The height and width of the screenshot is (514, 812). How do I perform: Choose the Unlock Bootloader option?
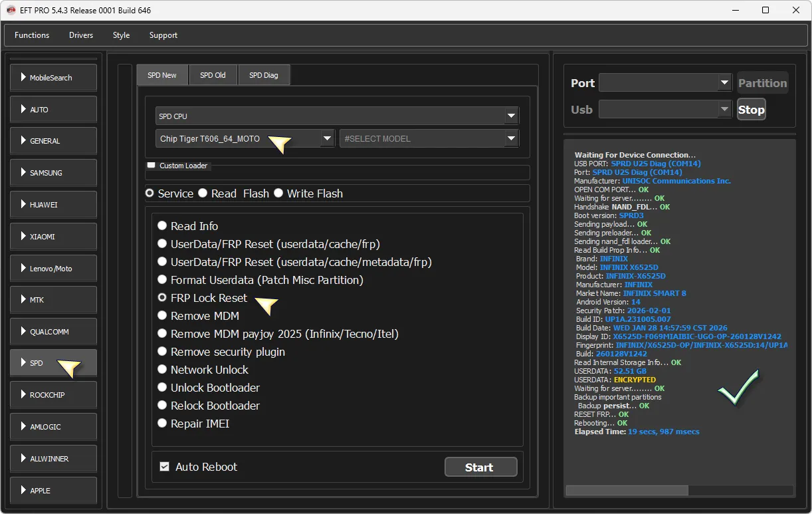pyautogui.click(x=162, y=388)
